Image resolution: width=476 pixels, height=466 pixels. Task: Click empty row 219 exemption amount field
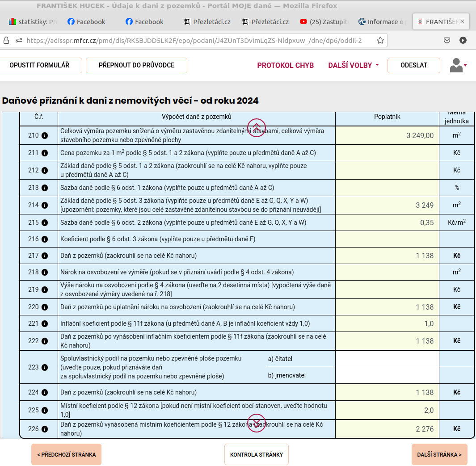tap(387, 290)
